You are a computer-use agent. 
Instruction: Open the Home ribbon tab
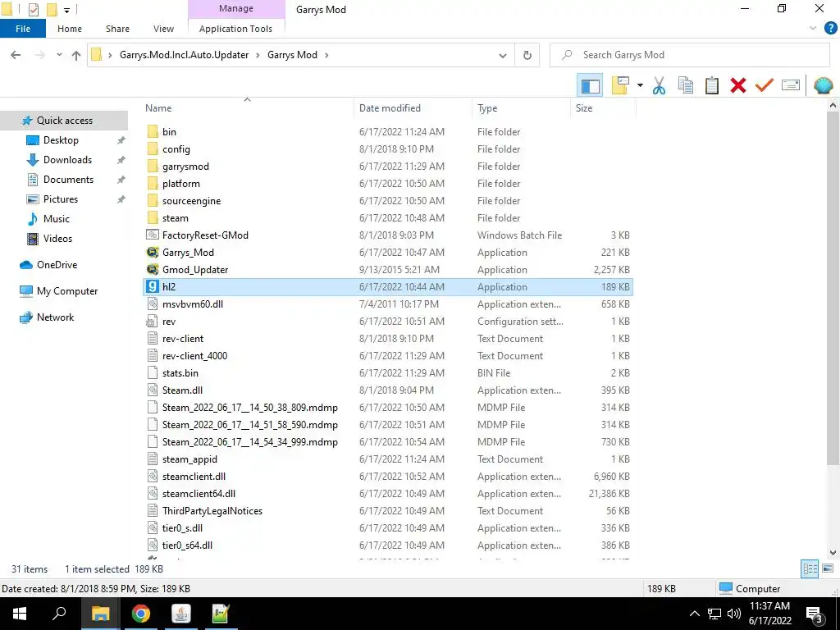[70, 29]
